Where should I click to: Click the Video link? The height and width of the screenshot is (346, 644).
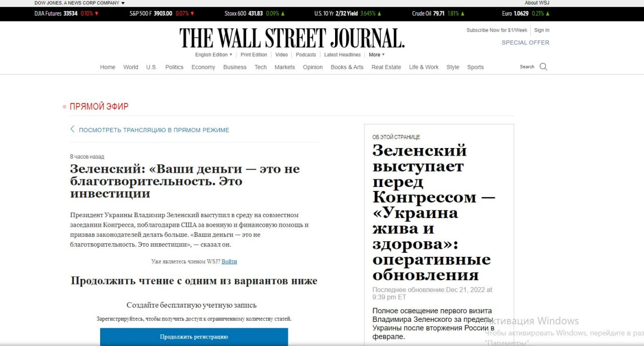click(x=282, y=54)
